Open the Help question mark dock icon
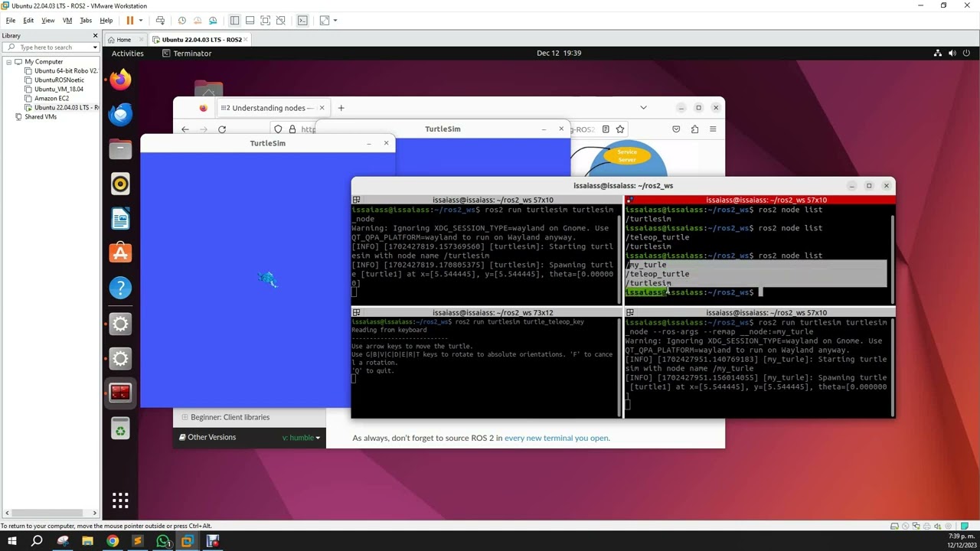 120,289
